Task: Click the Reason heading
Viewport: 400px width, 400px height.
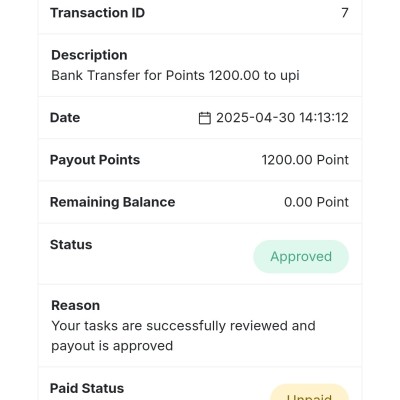Action: [76, 306]
